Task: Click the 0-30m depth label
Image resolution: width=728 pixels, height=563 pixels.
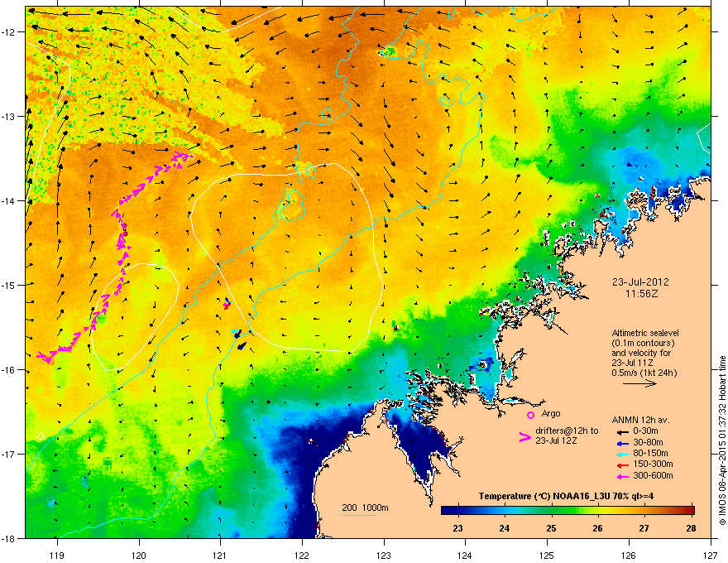Action: (646, 431)
